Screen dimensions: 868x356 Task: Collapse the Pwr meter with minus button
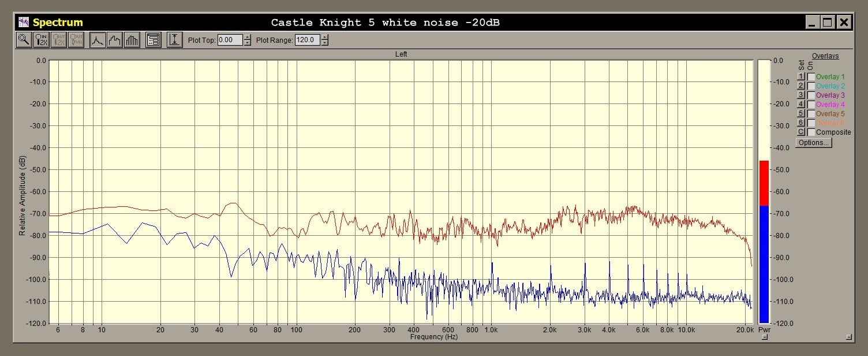(x=764, y=338)
